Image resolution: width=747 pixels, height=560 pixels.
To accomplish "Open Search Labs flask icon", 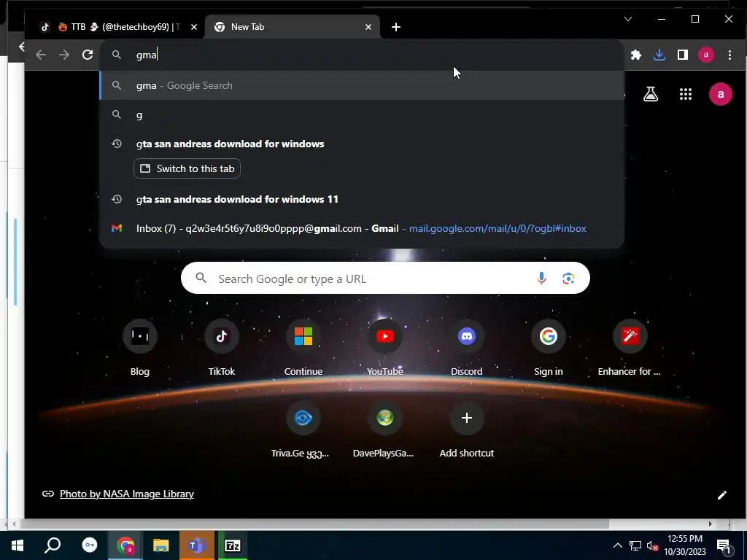I will coord(651,94).
